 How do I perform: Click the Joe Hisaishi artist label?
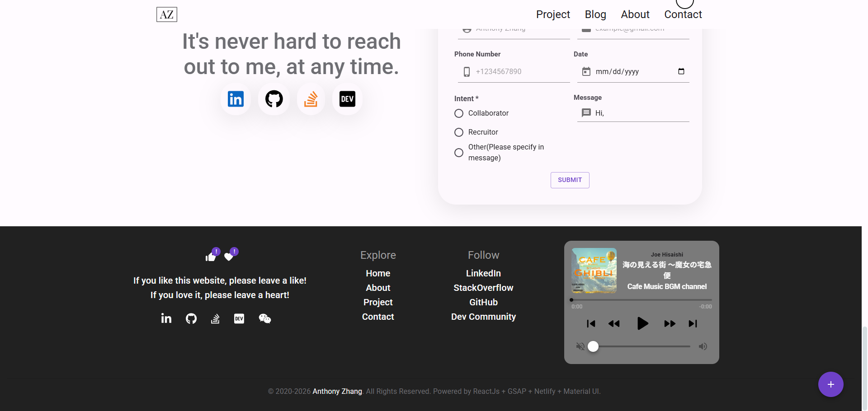[x=667, y=255]
